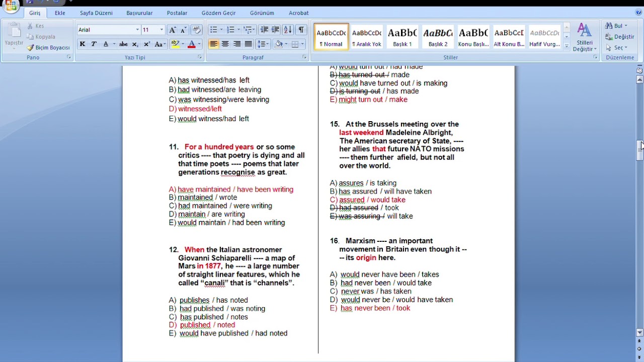Click the Kes (cut) scissors command
The image size is (644, 362).
click(35, 26)
